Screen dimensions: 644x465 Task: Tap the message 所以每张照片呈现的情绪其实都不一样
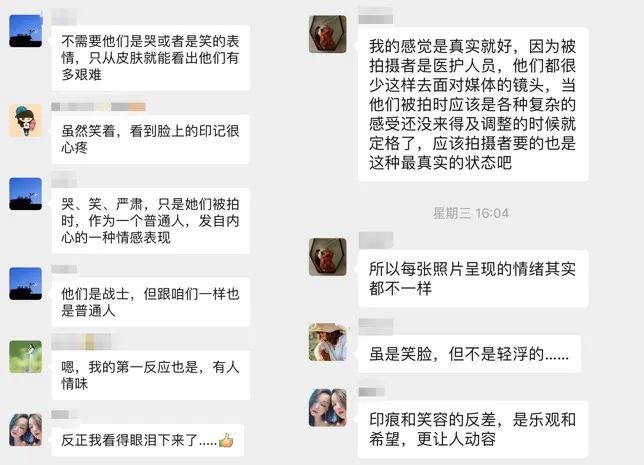tap(473, 279)
